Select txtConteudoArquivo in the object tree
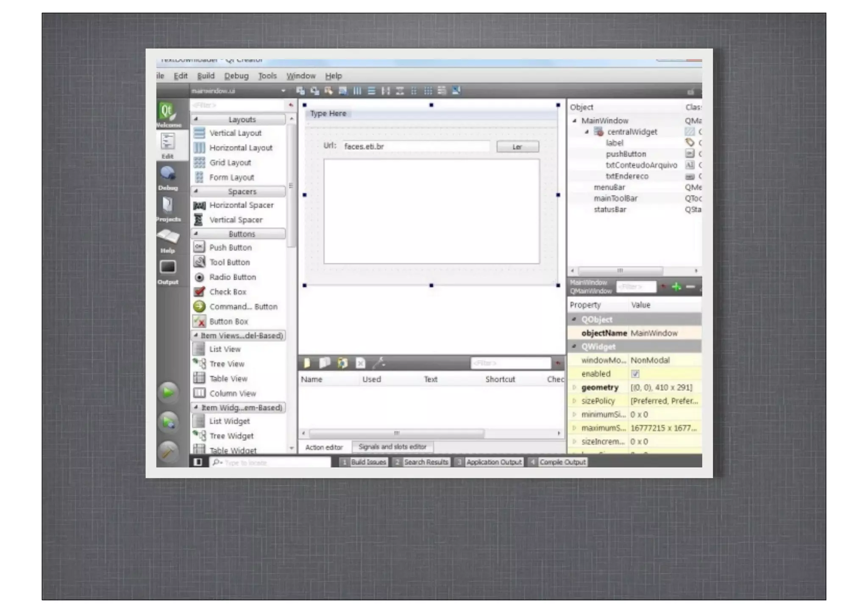This screenshot has height=613, width=868. (641, 165)
